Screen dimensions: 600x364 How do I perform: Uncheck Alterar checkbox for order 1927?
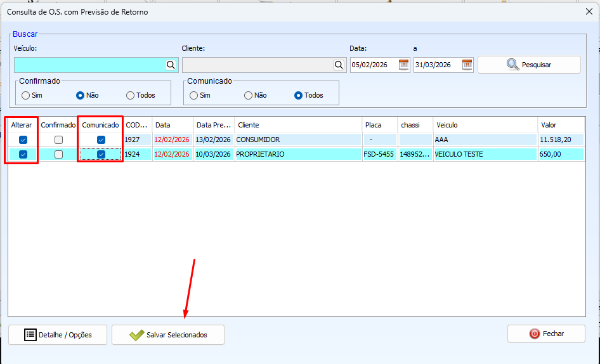click(x=23, y=140)
